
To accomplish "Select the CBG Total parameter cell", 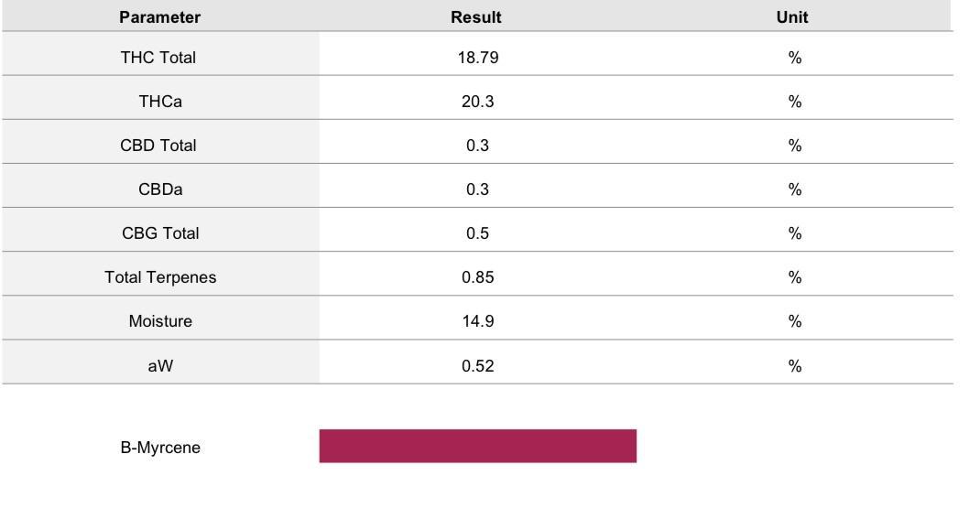I will (x=160, y=233).
